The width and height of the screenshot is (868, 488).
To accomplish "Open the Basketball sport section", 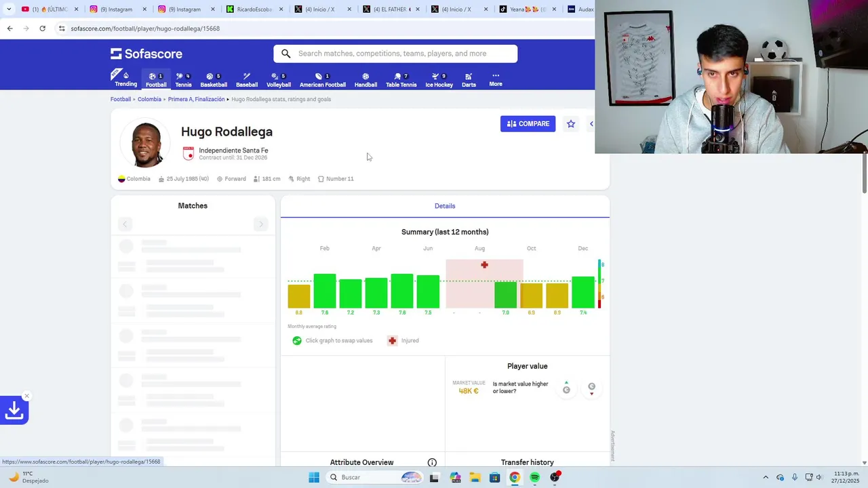I will pos(214,79).
